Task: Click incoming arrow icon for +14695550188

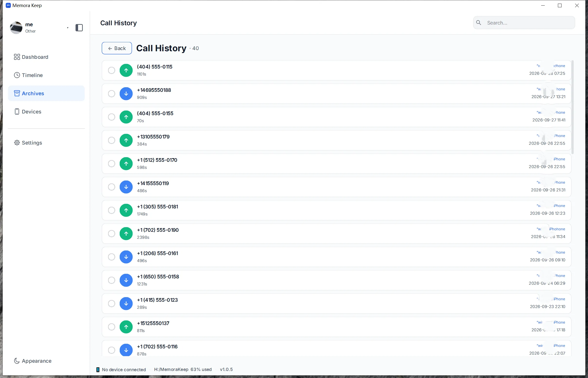Action: tap(126, 94)
